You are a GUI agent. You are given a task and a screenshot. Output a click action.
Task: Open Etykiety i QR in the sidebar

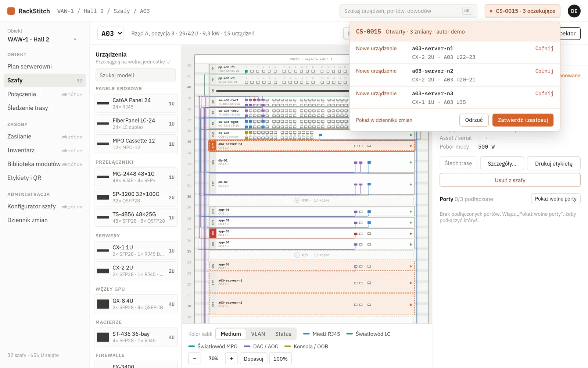44,178
